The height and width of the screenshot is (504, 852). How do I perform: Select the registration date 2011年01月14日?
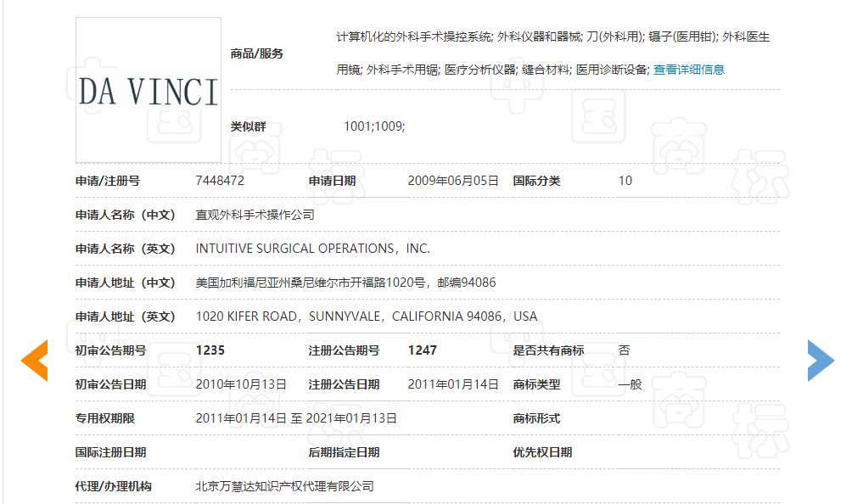453,384
